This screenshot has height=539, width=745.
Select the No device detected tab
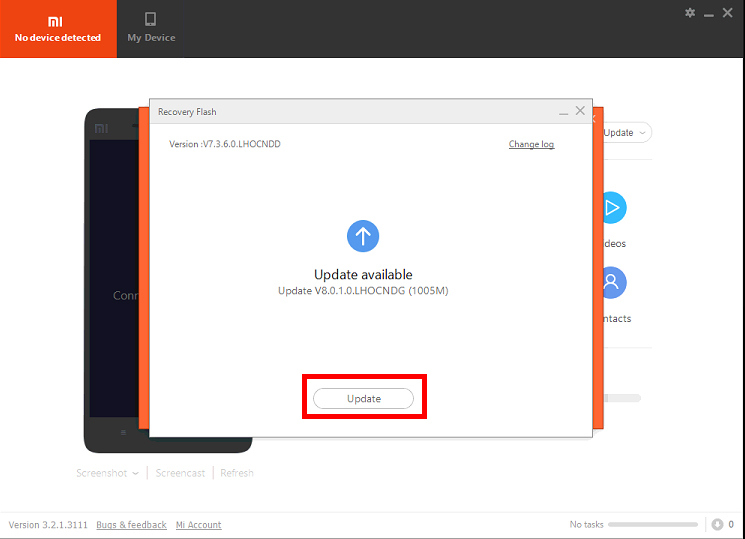point(58,29)
